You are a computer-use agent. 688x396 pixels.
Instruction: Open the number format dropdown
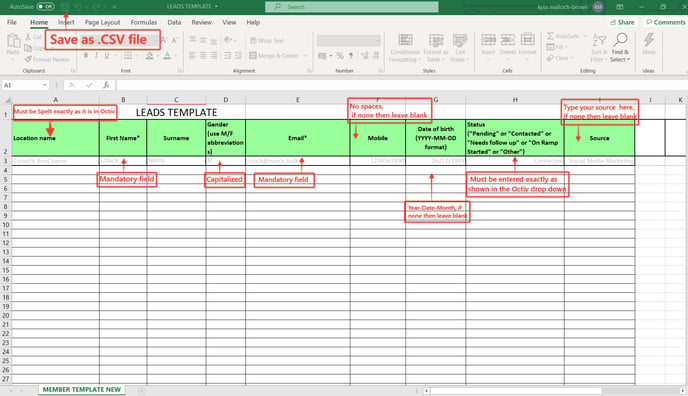click(349, 41)
